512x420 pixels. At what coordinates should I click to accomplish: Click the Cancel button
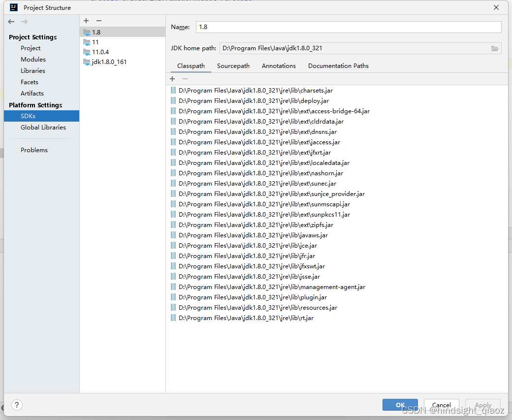tap(442, 405)
